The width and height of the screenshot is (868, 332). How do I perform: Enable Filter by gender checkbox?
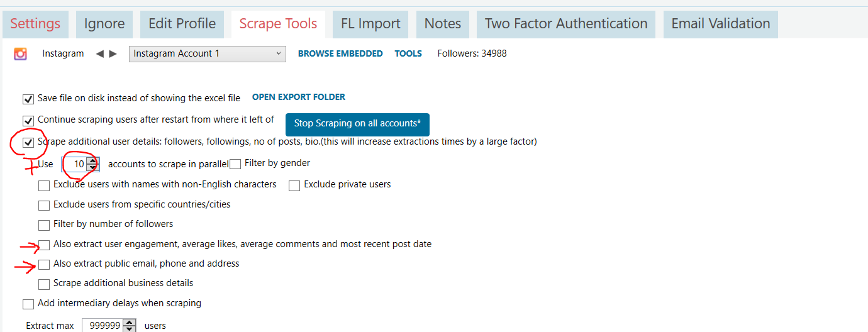(x=235, y=164)
